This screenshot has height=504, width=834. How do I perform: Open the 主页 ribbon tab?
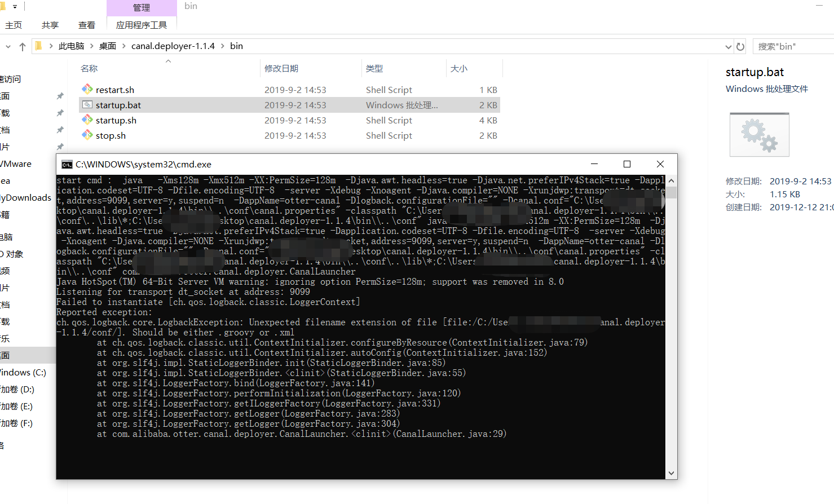(x=14, y=25)
